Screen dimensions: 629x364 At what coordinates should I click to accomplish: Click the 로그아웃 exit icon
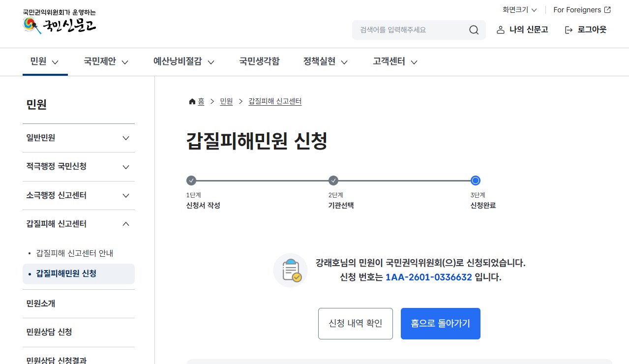[x=569, y=30]
